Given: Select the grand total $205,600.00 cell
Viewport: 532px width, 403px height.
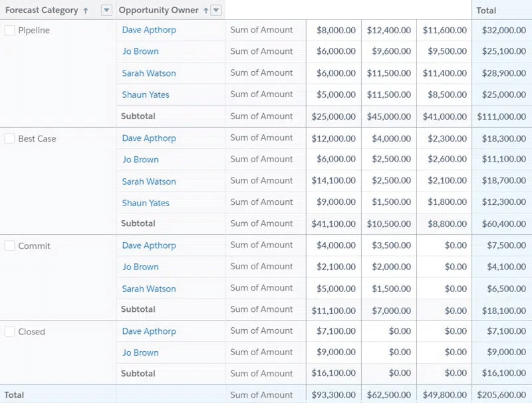Looking at the screenshot, I should coord(501,394).
